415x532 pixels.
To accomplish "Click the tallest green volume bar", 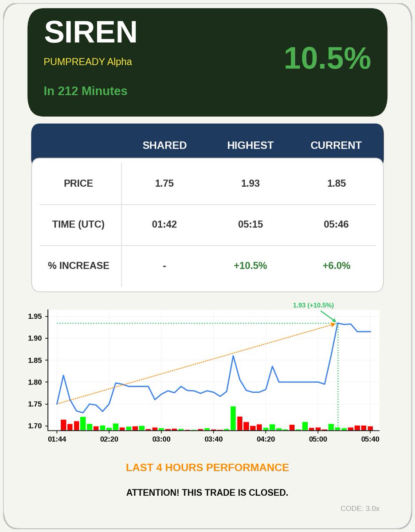I will pos(233,418).
